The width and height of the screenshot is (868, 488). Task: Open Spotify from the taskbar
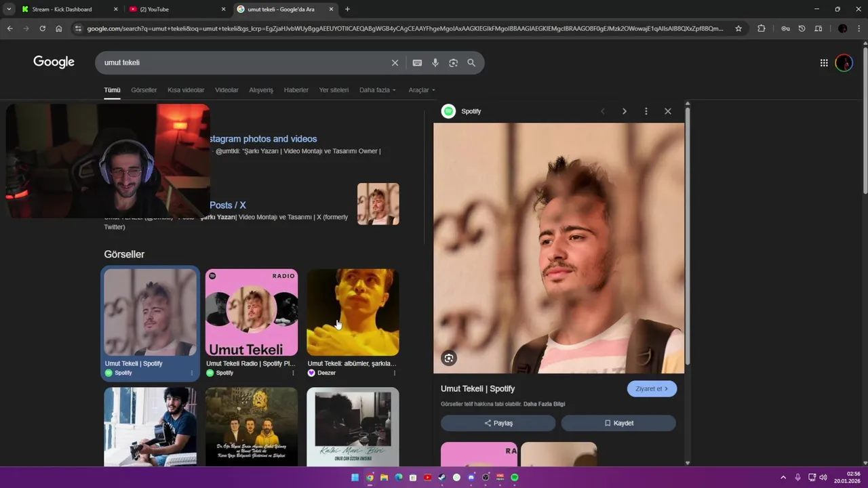point(515,478)
